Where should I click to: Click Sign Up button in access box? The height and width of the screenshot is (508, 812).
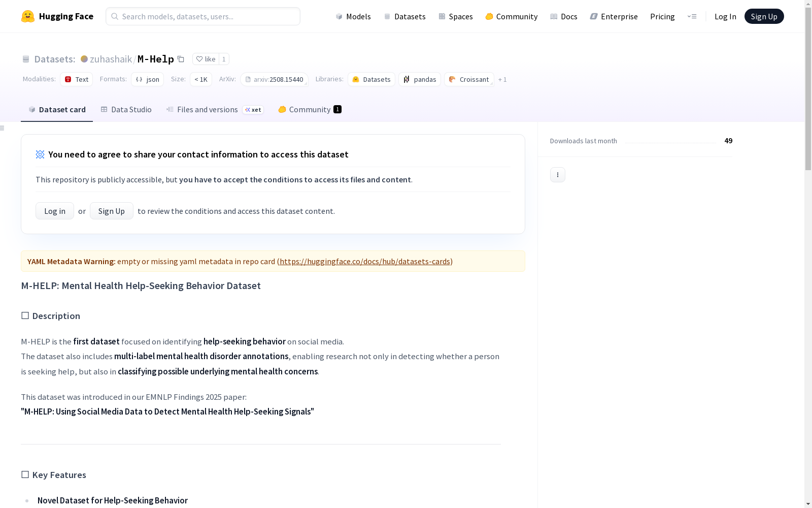[112, 211]
